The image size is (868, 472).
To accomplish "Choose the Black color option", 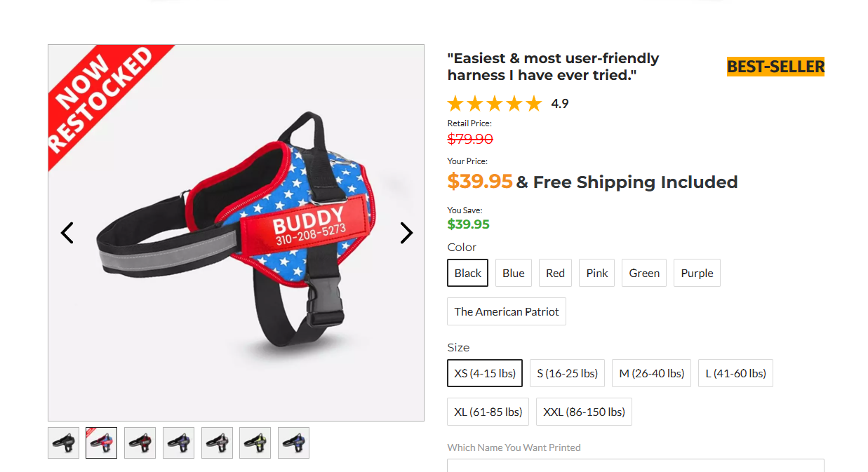I will pos(468,273).
